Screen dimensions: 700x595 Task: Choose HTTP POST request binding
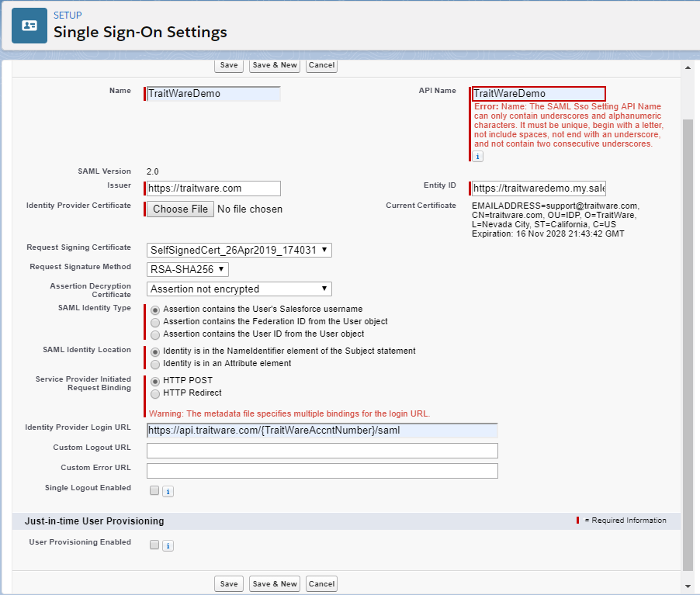pyautogui.click(x=155, y=381)
